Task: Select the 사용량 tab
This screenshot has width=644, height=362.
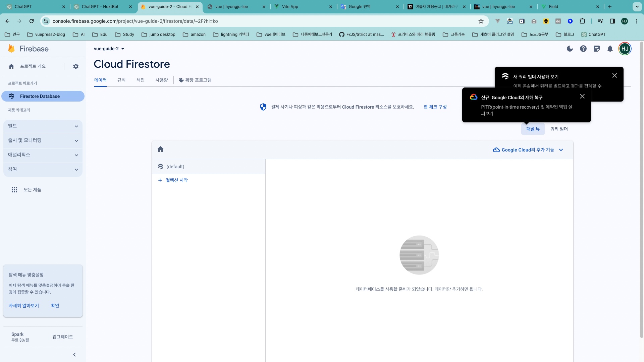Action: pos(161,80)
